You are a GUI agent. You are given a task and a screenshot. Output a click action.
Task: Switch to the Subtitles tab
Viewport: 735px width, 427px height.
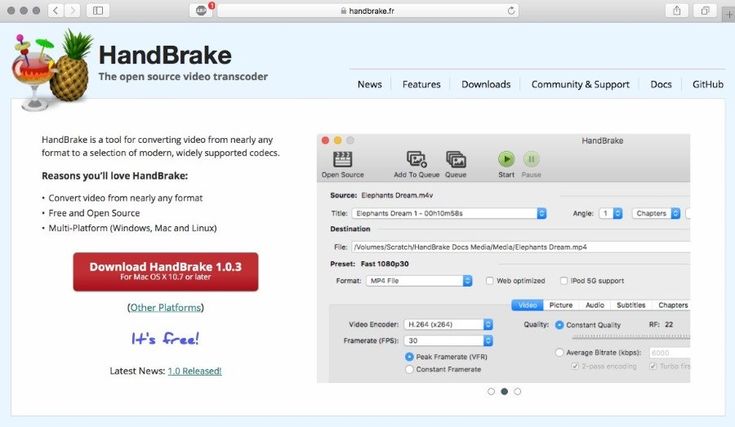click(631, 305)
